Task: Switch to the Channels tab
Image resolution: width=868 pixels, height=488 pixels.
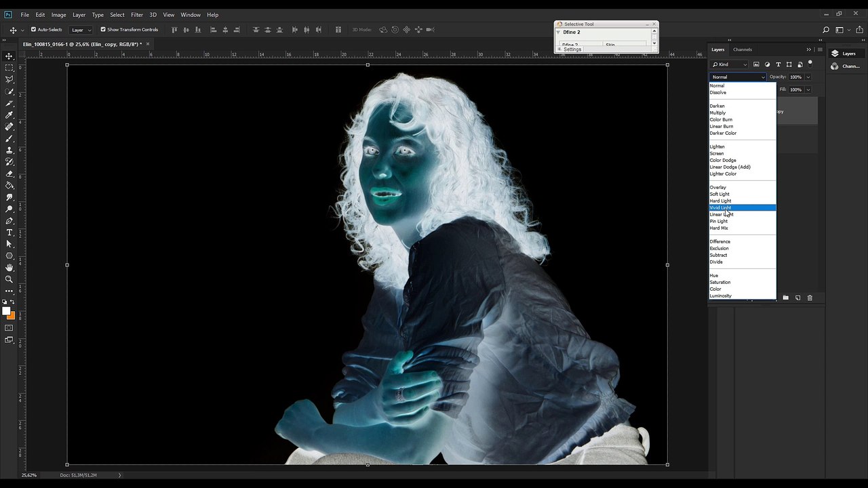Action: coord(742,49)
